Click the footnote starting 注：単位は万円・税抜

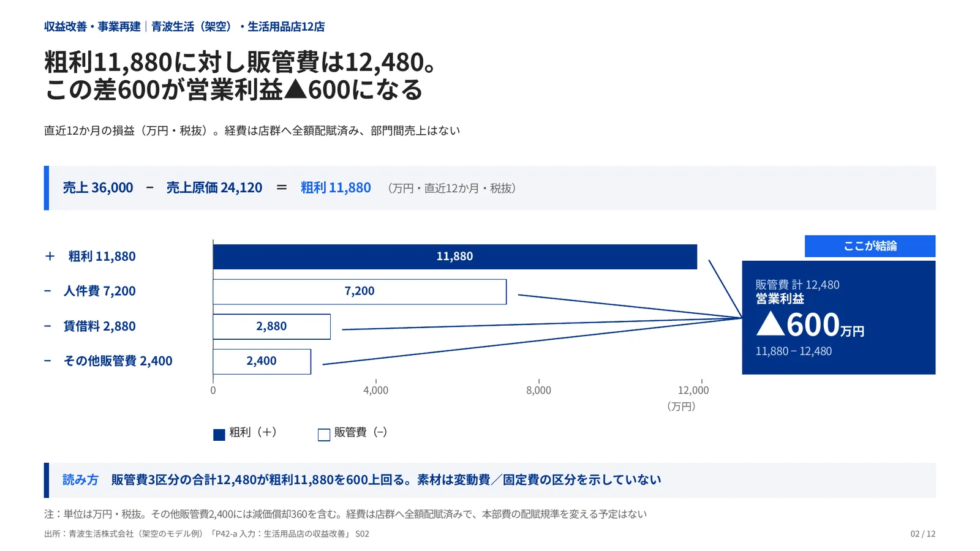tap(345, 514)
